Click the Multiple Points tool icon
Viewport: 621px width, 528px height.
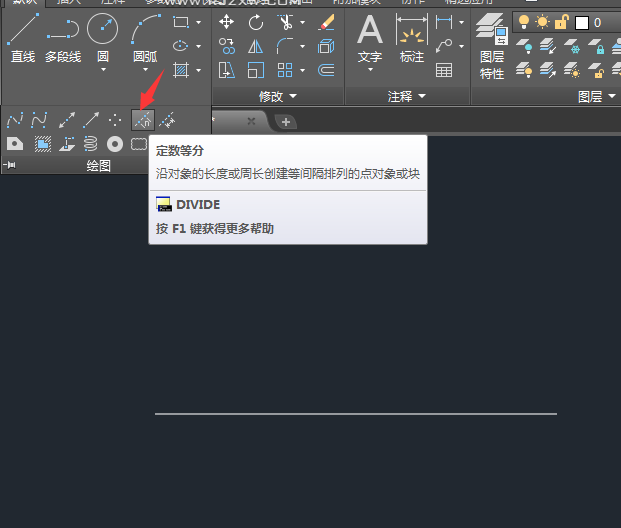(x=115, y=120)
